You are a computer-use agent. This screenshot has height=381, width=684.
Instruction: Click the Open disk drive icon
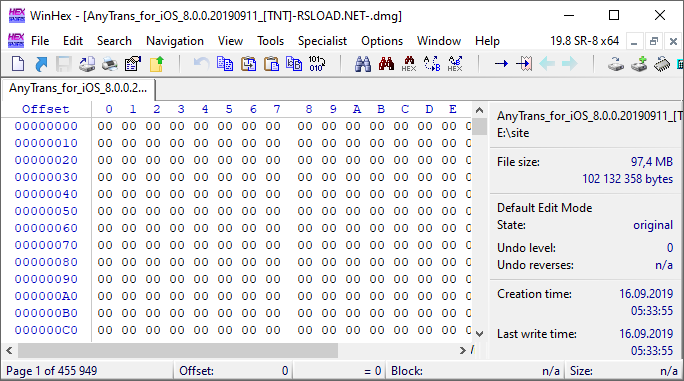click(x=616, y=64)
